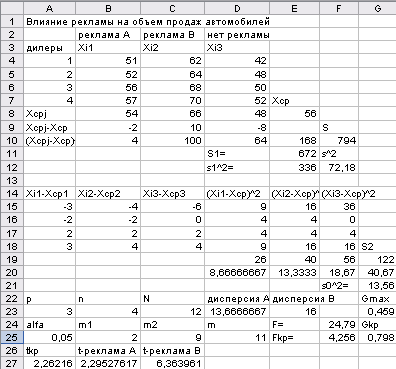Image resolution: width=396 pixels, height=369 pixels.
Task: Select cell with value 42
Action: [x=237, y=61]
